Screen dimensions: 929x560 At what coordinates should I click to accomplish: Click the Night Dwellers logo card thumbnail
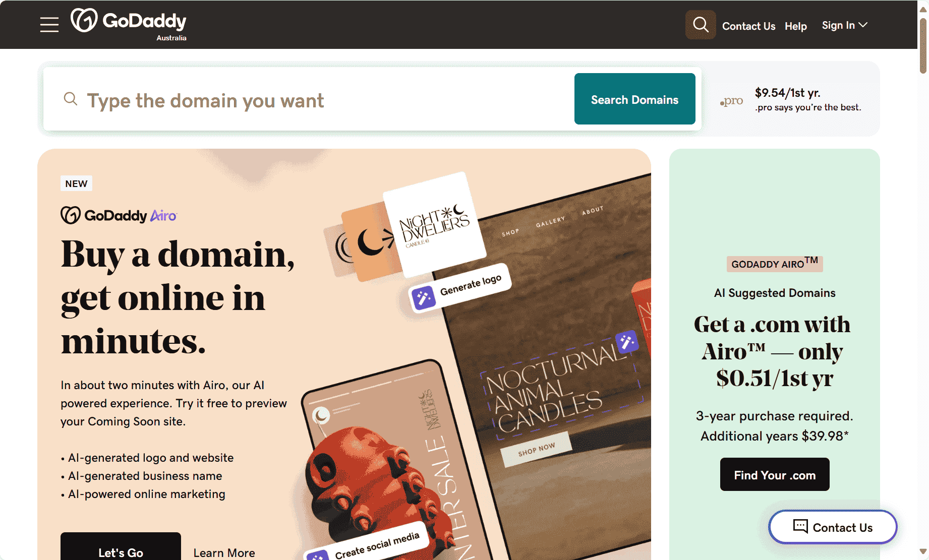[434, 224]
